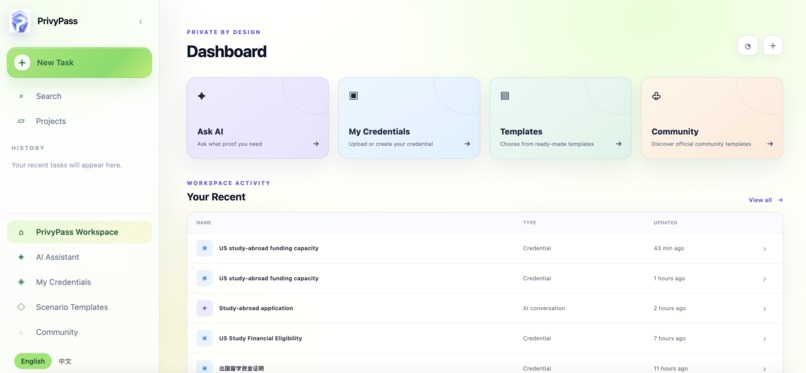
Task: Click the UPDATED column header
Action: pos(665,222)
